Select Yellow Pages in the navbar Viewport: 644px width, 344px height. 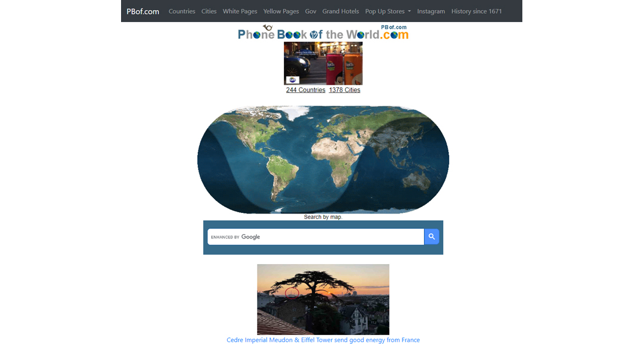(281, 11)
